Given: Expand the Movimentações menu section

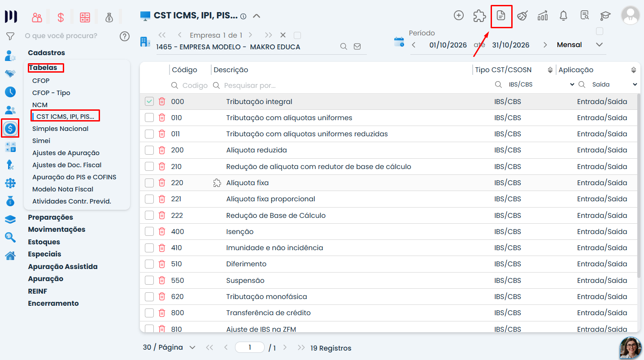Looking at the screenshot, I should coord(57,229).
